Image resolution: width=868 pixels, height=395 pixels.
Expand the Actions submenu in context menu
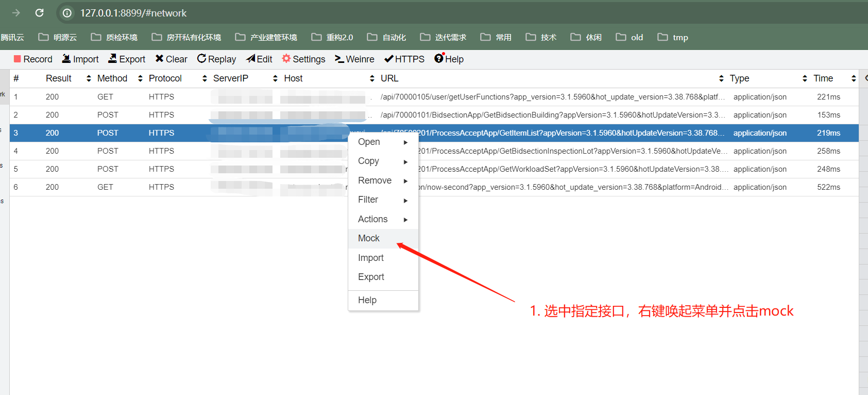tap(383, 219)
